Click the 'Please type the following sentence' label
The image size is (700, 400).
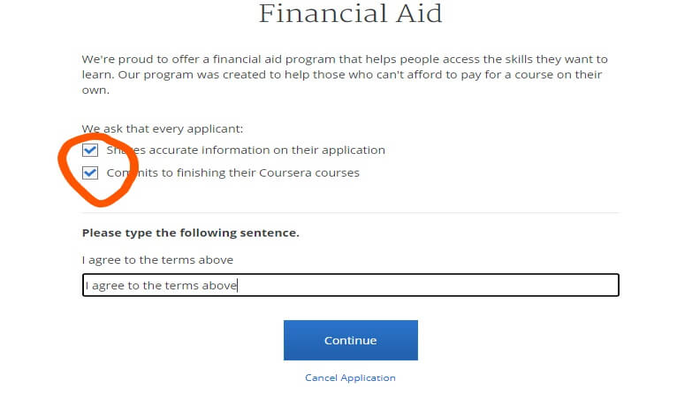191,233
